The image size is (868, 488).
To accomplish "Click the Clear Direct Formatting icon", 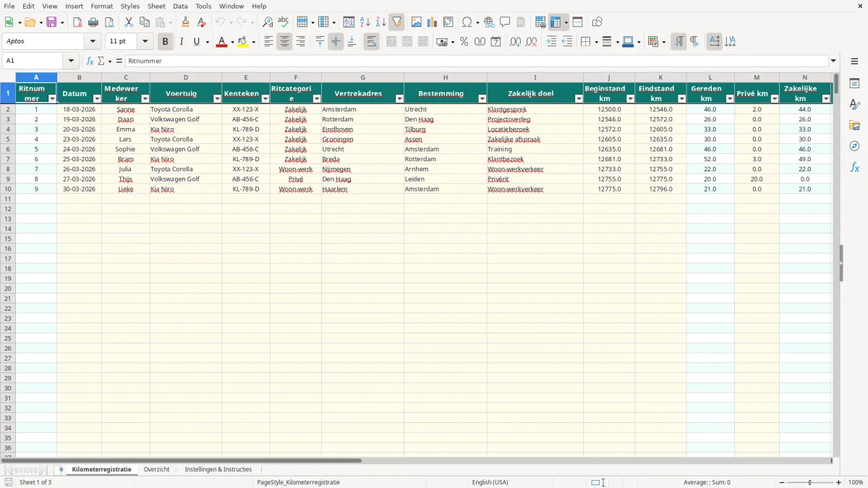I will click(202, 22).
